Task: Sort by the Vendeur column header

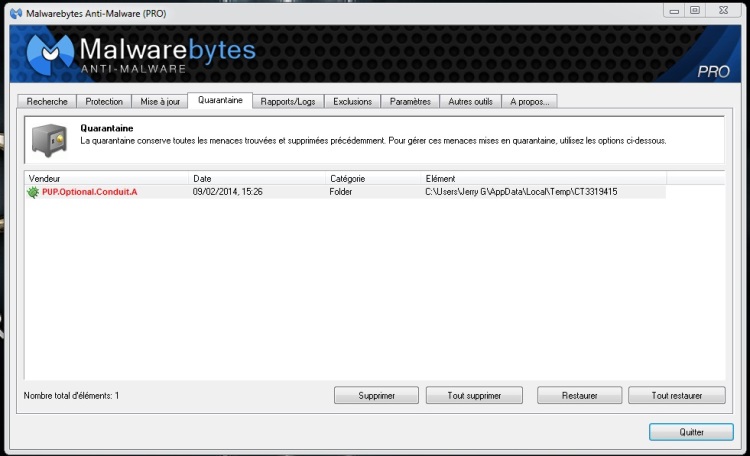Action: pyautogui.click(x=107, y=178)
